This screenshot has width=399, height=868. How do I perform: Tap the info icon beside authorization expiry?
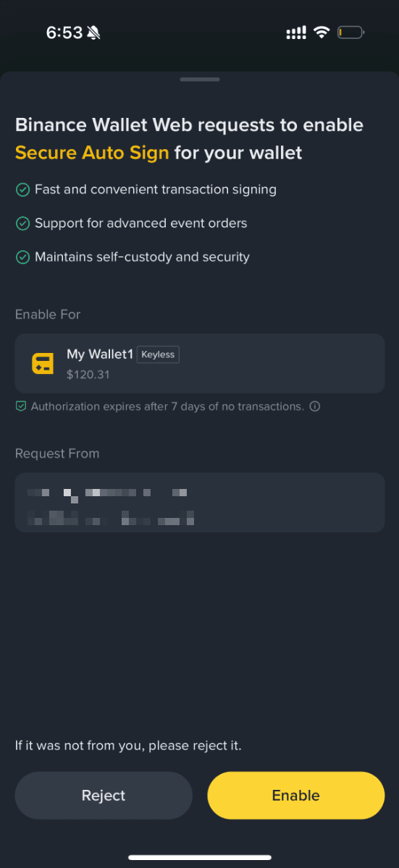coord(315,407)
